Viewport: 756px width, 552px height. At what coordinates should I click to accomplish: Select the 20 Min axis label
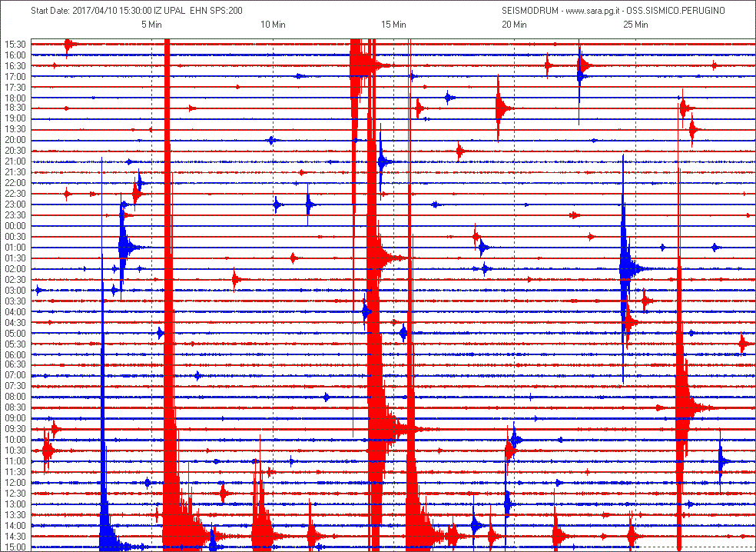(514, 25)
